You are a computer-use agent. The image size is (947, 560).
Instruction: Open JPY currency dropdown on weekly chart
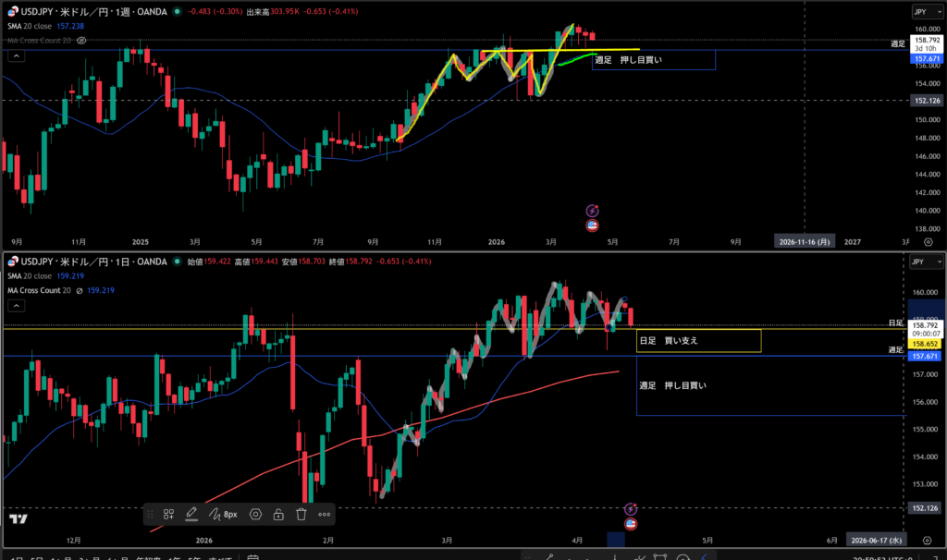tap(921, 12)
